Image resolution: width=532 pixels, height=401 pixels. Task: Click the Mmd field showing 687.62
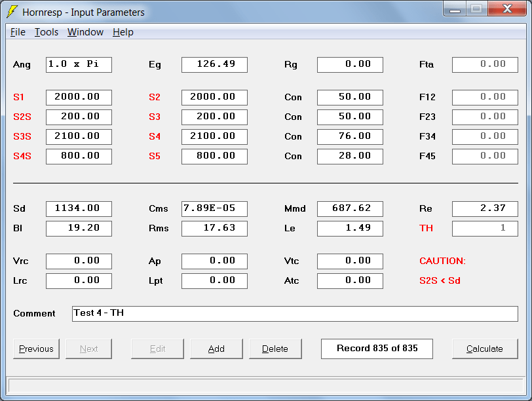[350, 209]
